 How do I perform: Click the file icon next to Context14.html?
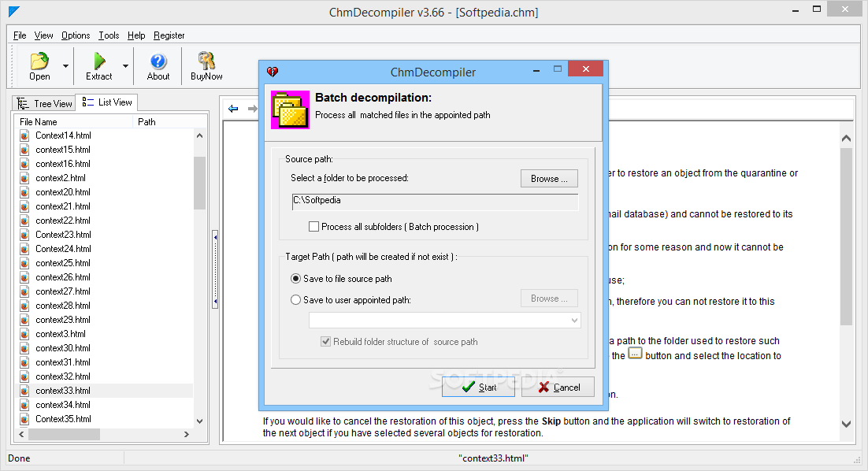[24, 135]
